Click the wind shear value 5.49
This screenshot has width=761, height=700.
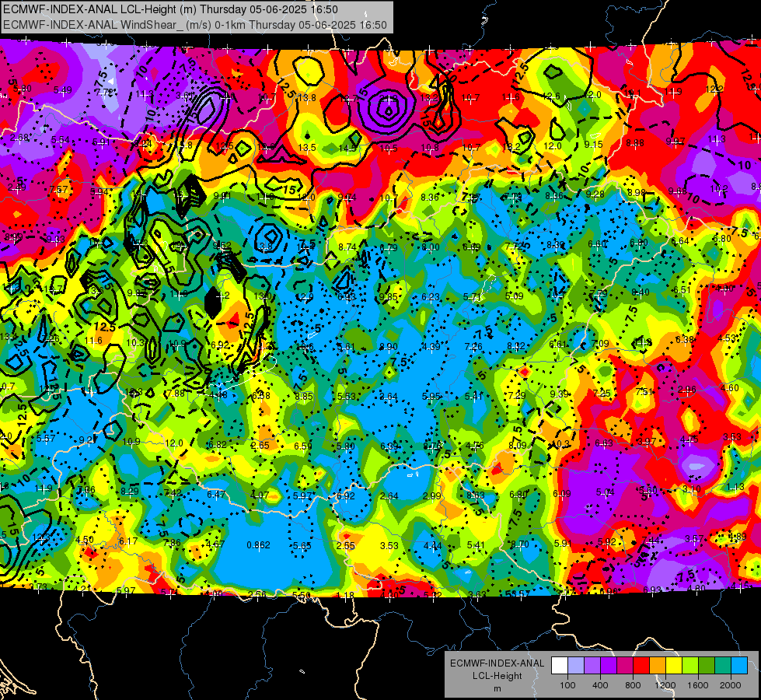[63, 90]
